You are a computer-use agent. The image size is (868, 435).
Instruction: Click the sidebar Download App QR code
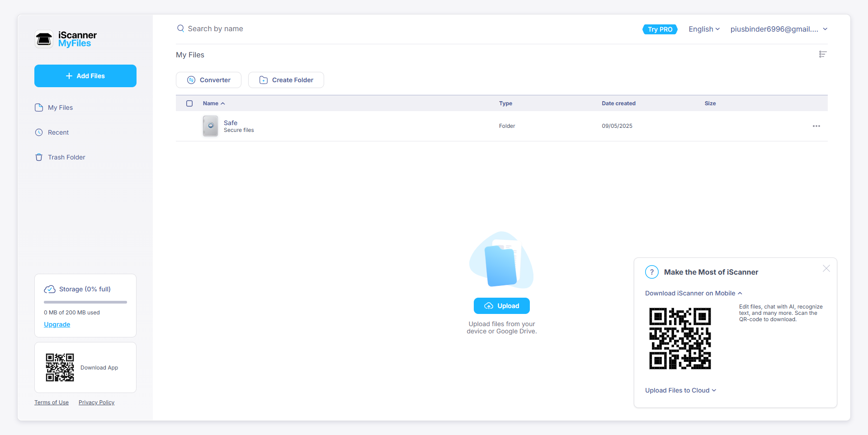coord(60,367)
